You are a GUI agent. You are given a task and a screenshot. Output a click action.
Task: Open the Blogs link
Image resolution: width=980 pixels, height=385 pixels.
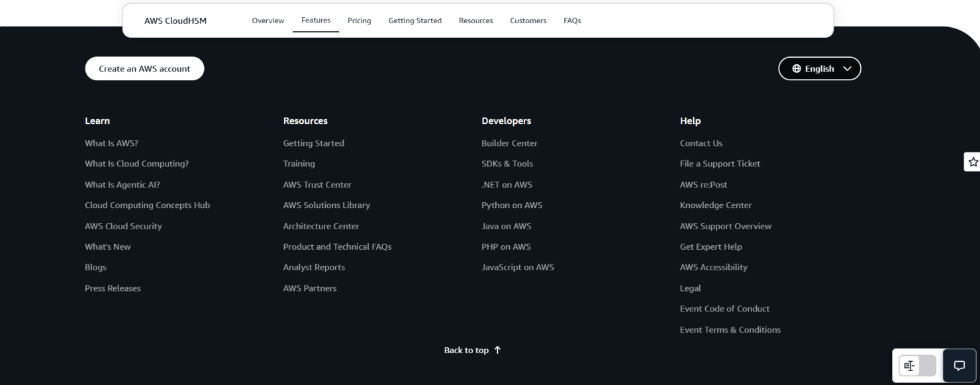pyautogui.click(x=95, y=267)
